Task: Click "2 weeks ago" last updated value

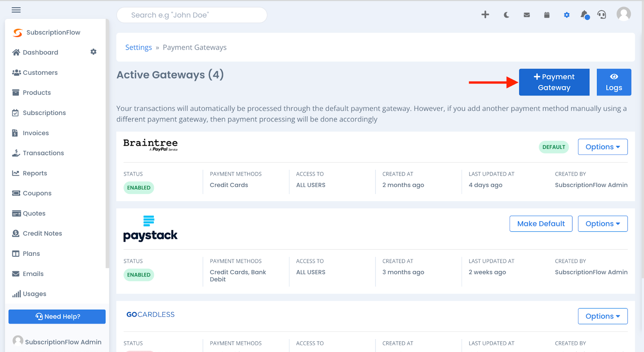Action: pyautogui.click(x=487, y=272)
